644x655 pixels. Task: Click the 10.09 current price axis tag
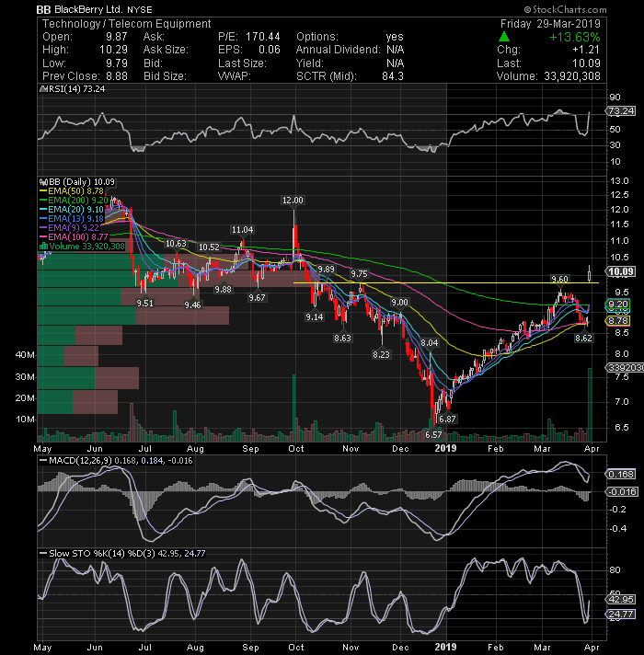621,272
